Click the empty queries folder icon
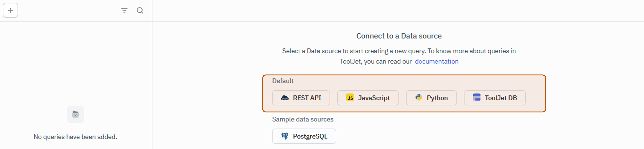 pos(75,114)
